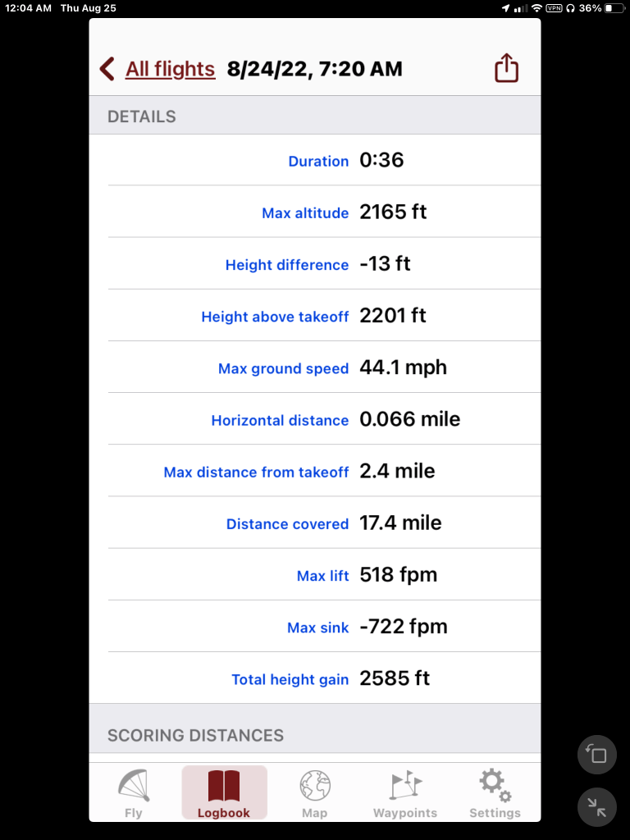Tap the battery indicator in status bar

614,8
